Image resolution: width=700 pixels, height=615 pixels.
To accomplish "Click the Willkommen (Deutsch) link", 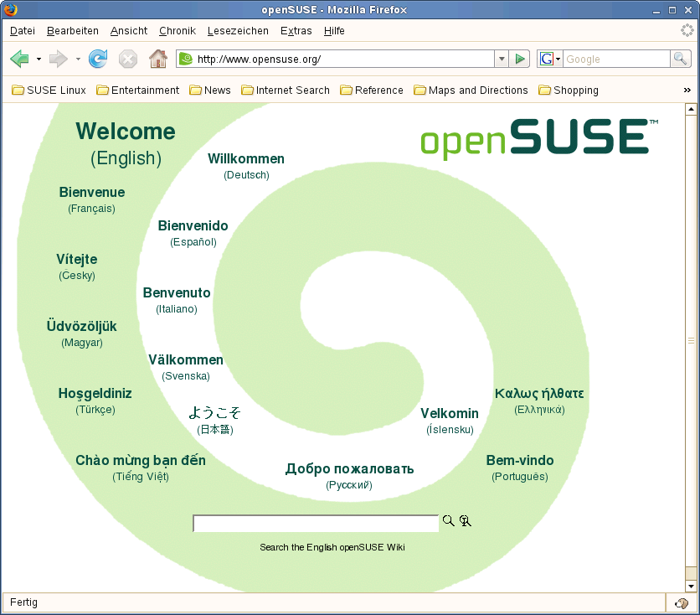I will [246, 166].
